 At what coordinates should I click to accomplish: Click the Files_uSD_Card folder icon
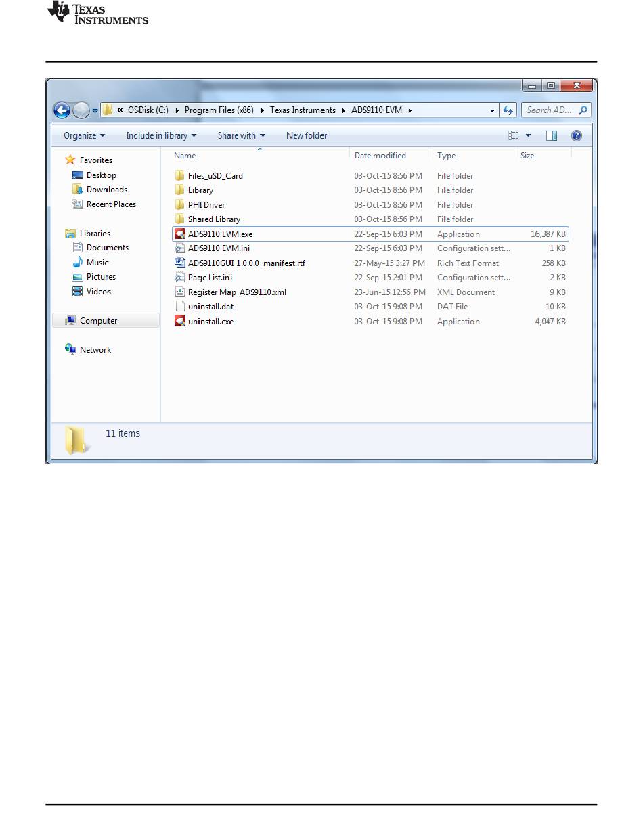pyautogui.click(x=179, y=175)
